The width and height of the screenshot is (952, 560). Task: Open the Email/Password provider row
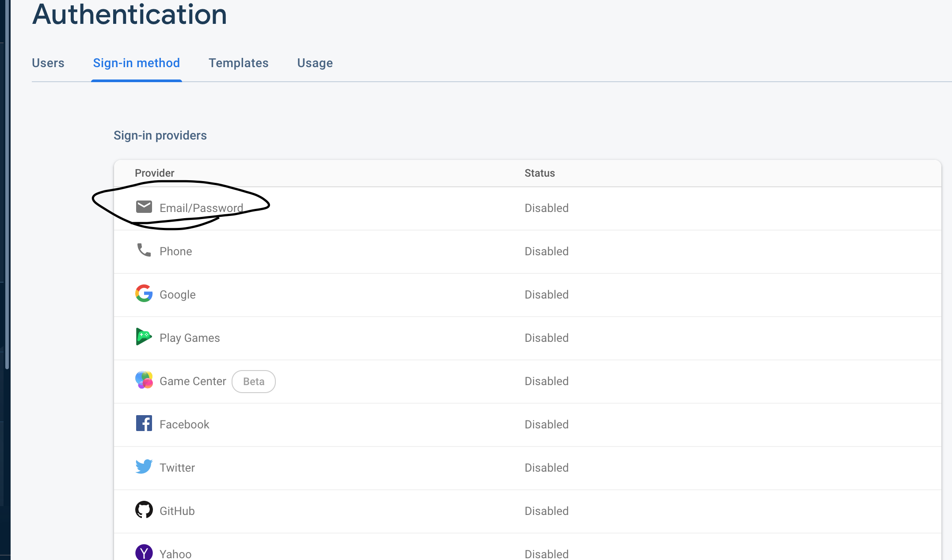tap(201, 208)
